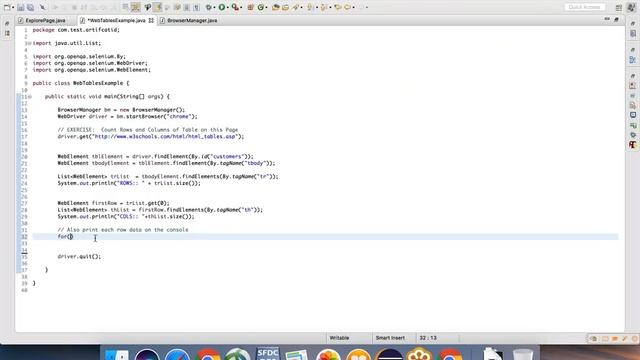The image size is (640, 360).
Task: Click Smart Insert in the status bar
Action: click(x=390, y=338)
